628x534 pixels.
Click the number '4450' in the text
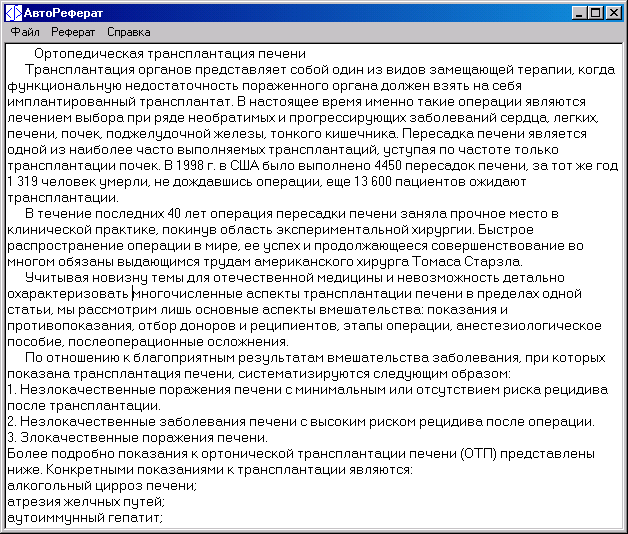point(390,166)
